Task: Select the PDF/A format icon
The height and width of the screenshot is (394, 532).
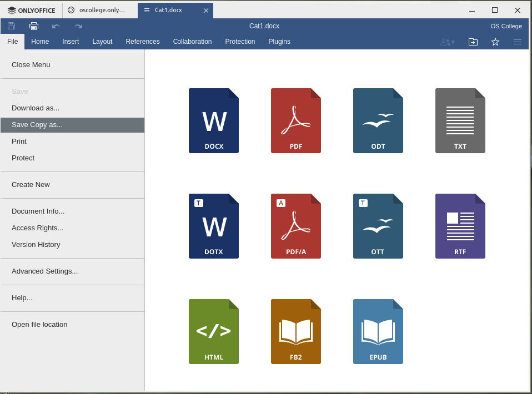Action: coord(296,226)
